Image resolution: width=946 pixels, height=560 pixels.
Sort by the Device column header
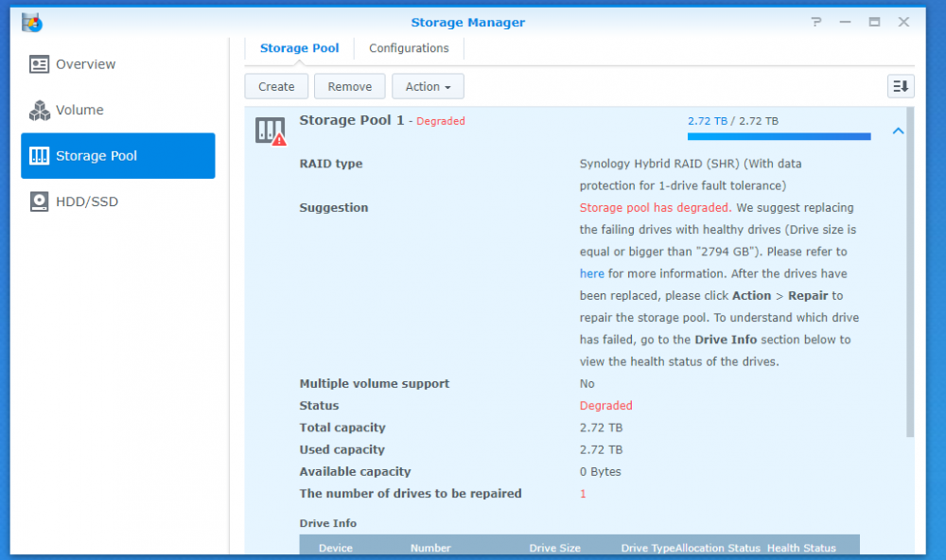336,548
